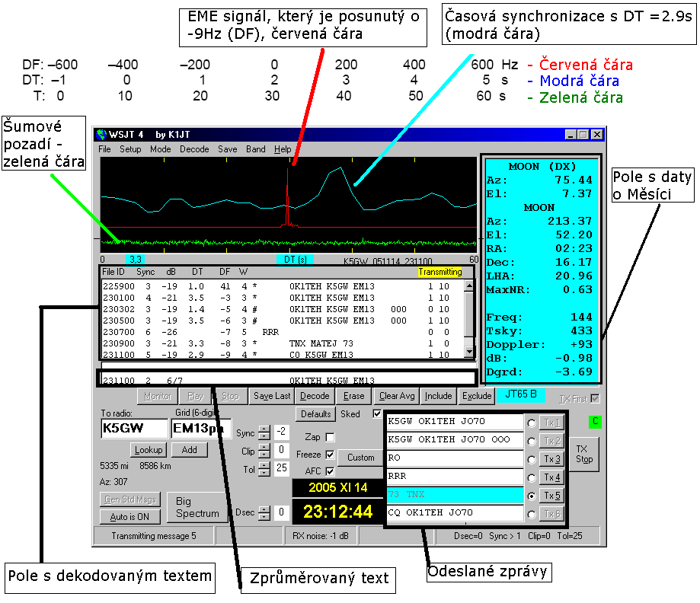Select the Tx2 radio button
Screen dimensions: 700x603
[531, 442]
